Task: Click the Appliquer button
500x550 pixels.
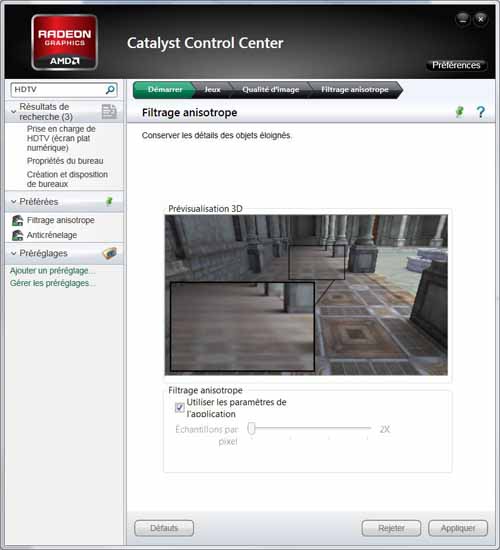Action: 458,528
